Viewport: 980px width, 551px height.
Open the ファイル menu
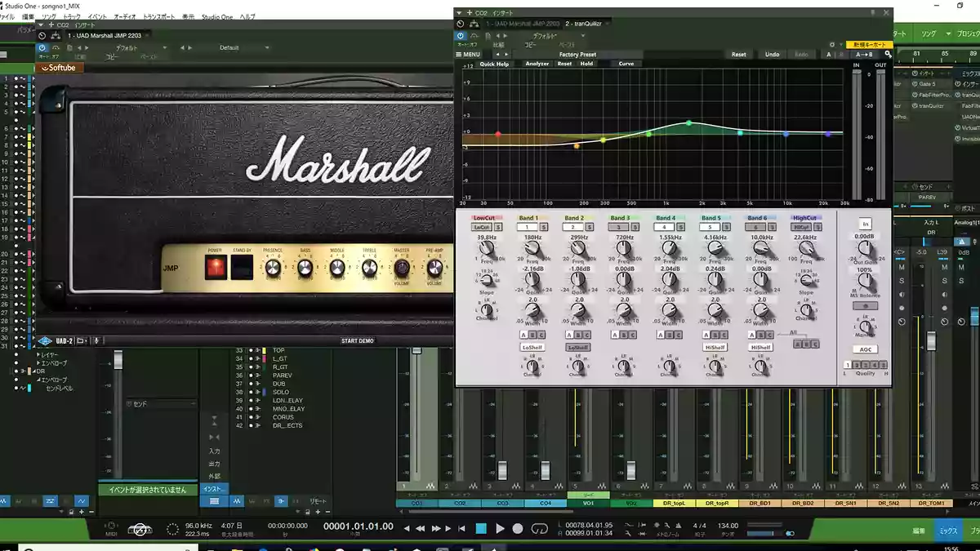[x=7, y=16]
